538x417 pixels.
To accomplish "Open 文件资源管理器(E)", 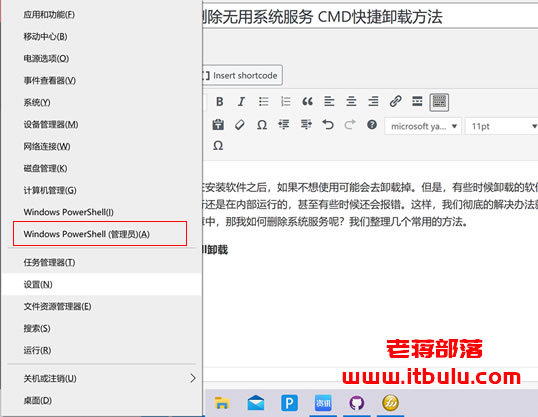I will 102,306.
